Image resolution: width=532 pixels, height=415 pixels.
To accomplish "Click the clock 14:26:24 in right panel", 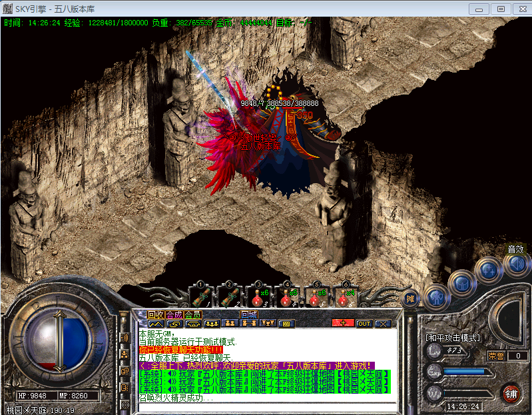I will [x=463, y=406].
